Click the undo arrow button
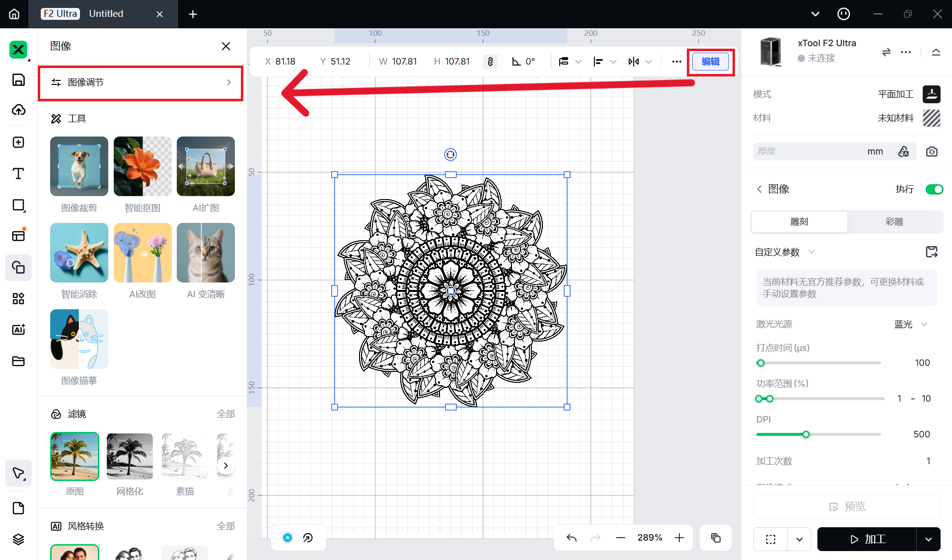Screen dimensions: 952x560 pyautogui.click(x=572, y=538)
